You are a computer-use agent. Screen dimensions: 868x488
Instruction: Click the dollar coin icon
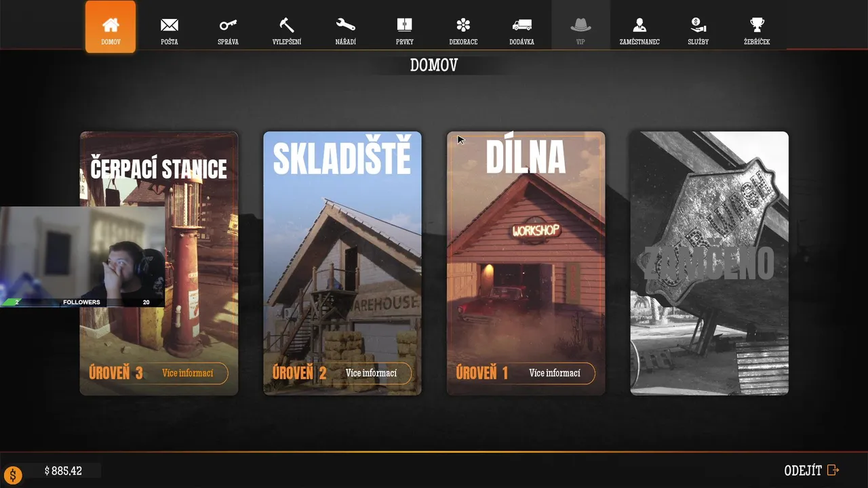point(13,474)
